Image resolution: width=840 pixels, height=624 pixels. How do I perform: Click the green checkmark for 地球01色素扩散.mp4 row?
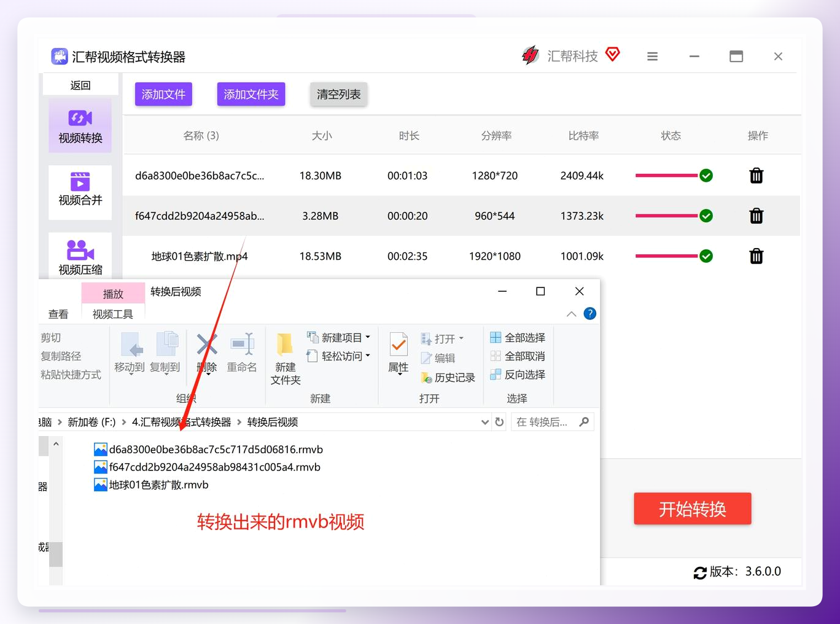706,256
